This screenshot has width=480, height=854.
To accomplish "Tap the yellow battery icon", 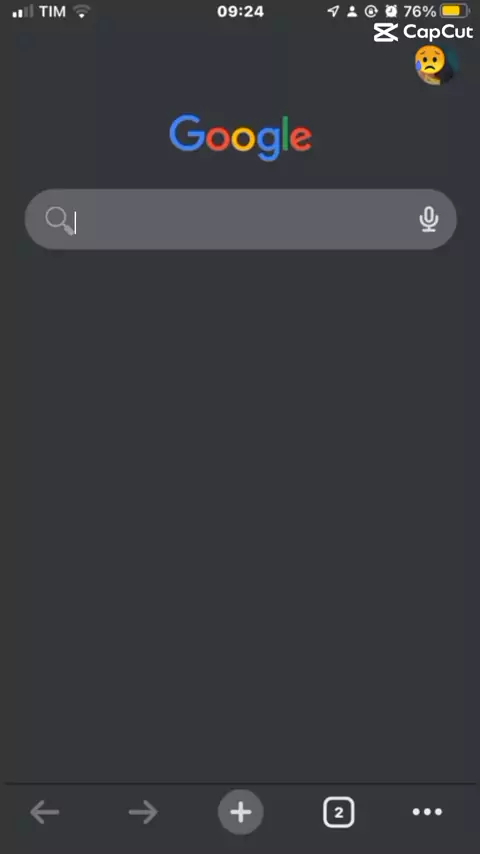I will coord(455,11).
